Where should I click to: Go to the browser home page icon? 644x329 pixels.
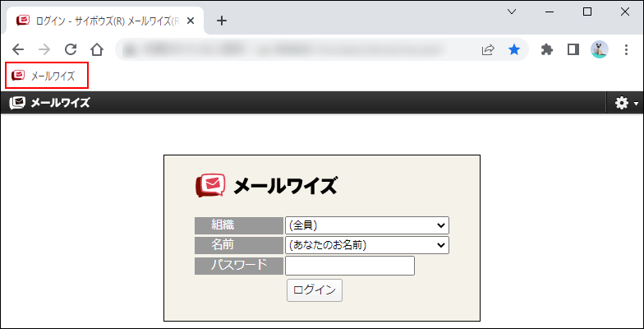97,49
